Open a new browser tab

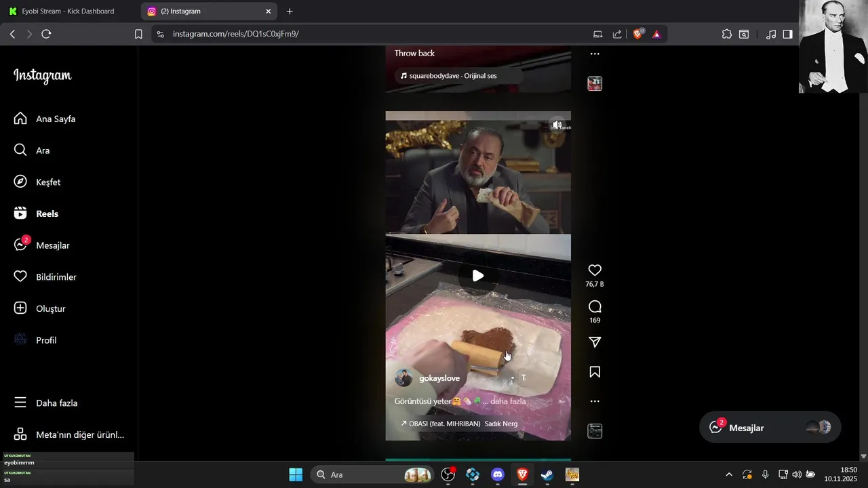290,12
